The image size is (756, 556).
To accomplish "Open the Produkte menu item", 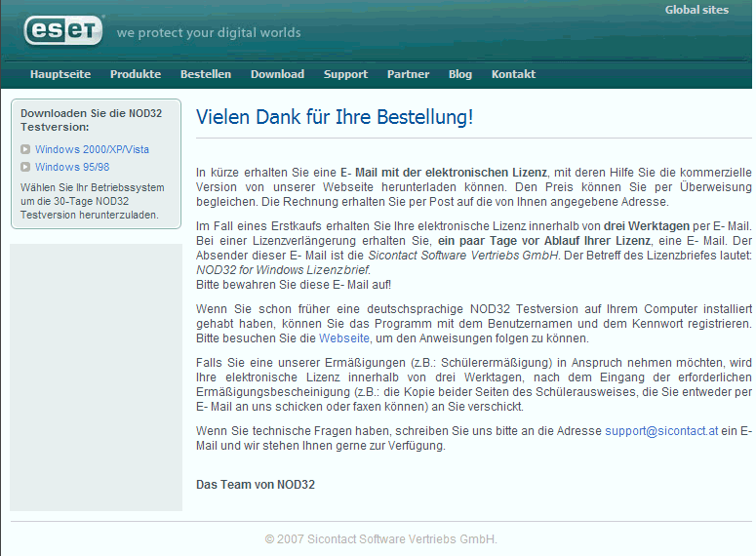I will click(x=136, y=74).
